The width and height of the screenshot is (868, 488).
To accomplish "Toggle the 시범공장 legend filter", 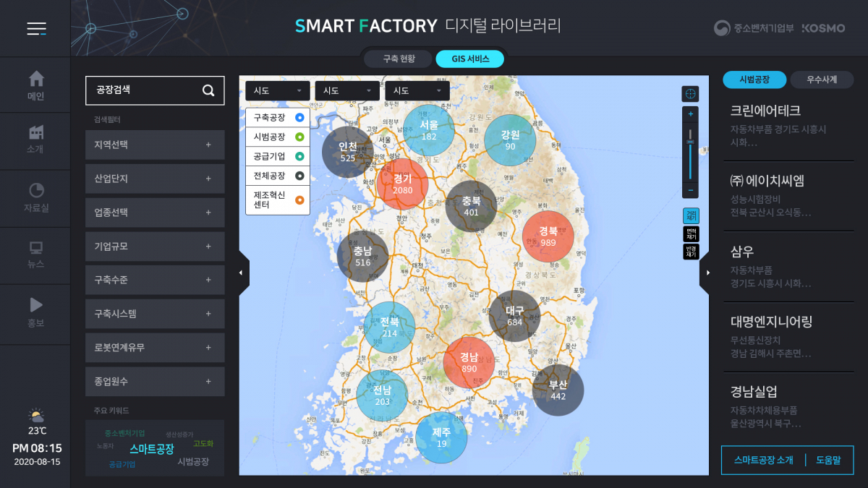I will [x=277, y=137].
